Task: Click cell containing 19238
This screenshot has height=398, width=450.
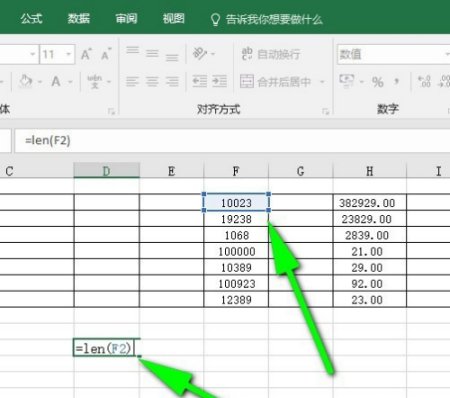Action: (x=236, y=219)
